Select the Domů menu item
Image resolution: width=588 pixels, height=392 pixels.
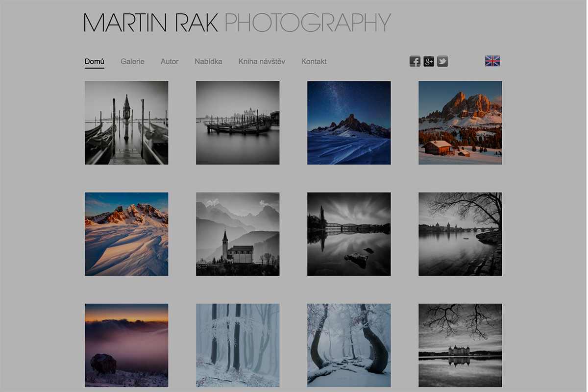[x=94, y=61]
